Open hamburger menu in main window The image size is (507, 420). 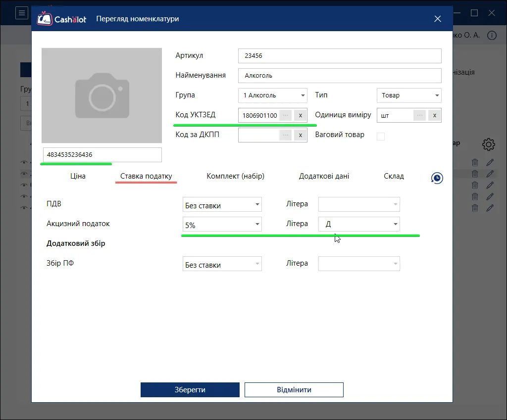[x=22, y=13]
